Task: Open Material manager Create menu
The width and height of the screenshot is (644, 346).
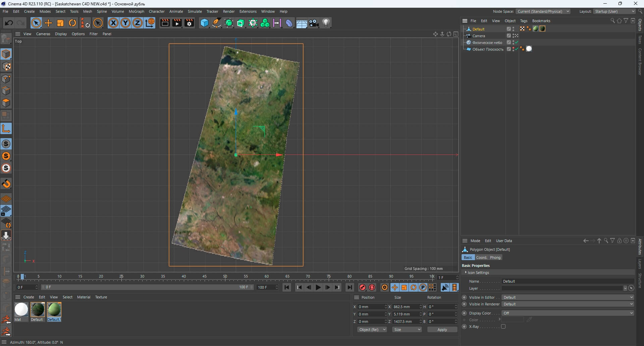Action: click(x=29, y=297)
